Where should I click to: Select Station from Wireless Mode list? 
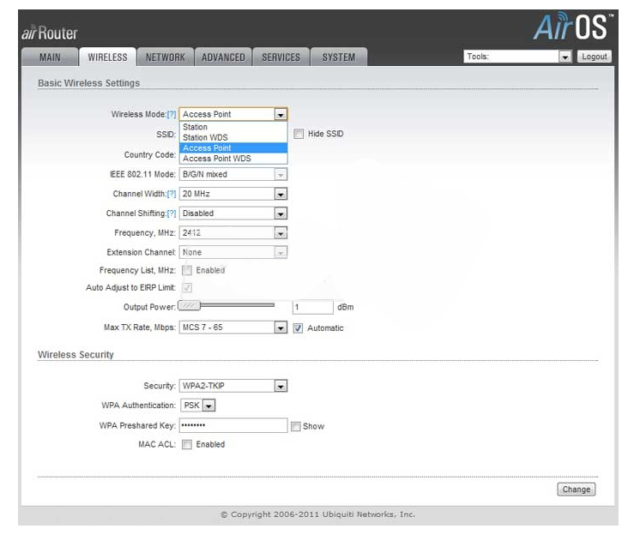[x=233, y=127]
